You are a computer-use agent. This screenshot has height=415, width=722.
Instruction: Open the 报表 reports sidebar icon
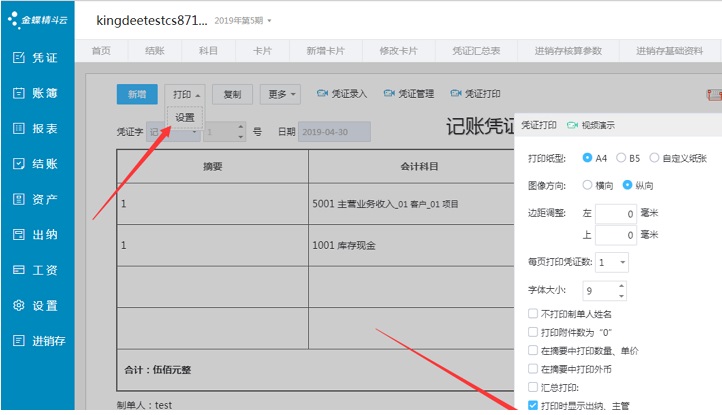pos(18,128)
